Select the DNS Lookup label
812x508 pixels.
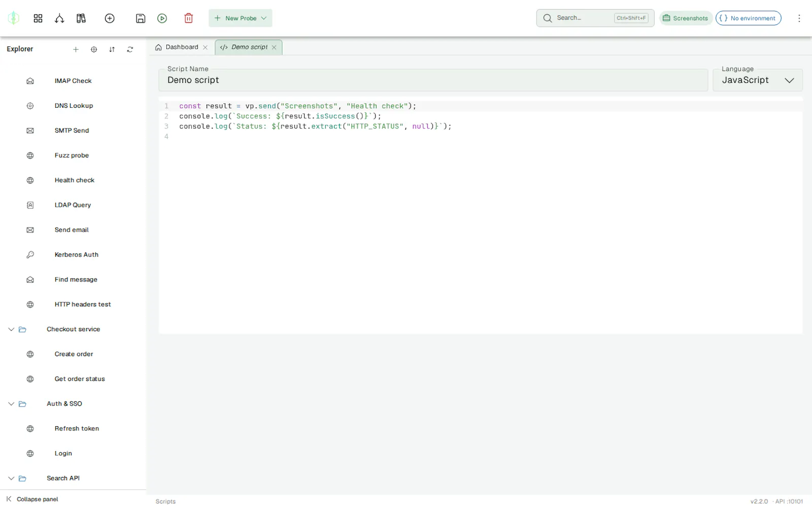(x=74, y=106)
